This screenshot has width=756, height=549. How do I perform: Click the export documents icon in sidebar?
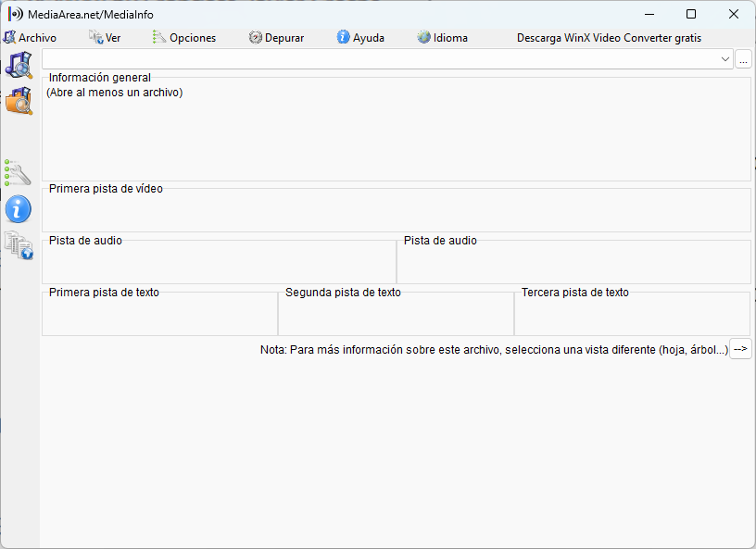click(x=19, y=245)
